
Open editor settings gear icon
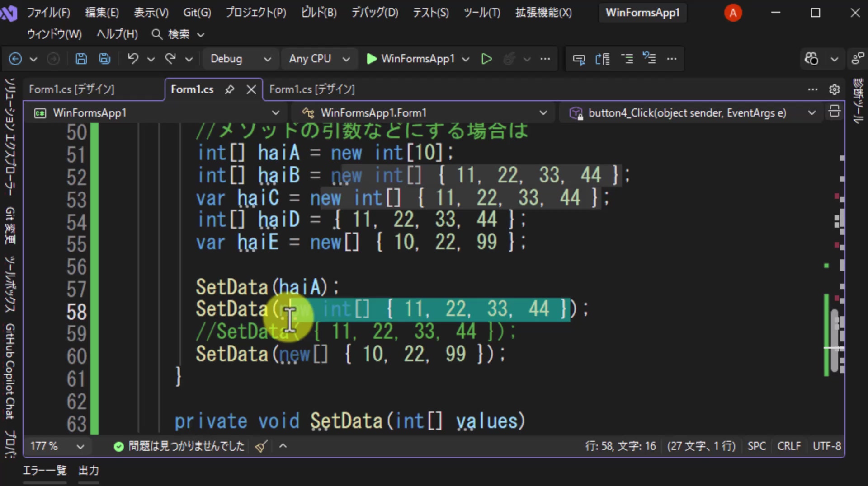click(835, 89)
